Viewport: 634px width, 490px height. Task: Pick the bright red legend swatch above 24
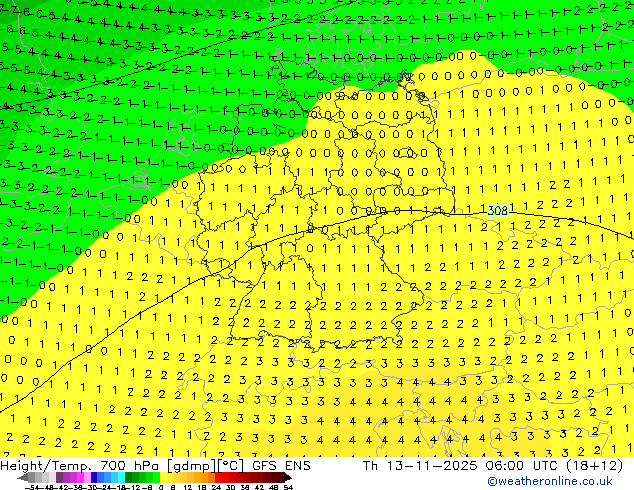(218, 477)
